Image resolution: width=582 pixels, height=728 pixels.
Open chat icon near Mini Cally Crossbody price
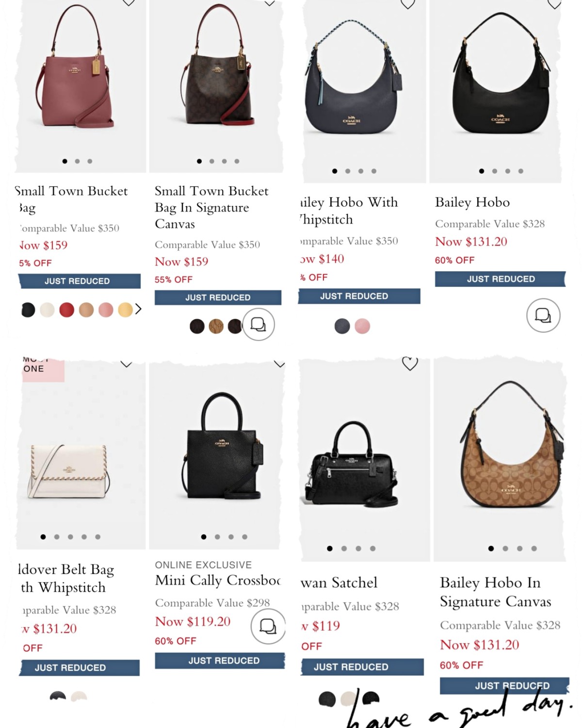click(x=268, y=627)
